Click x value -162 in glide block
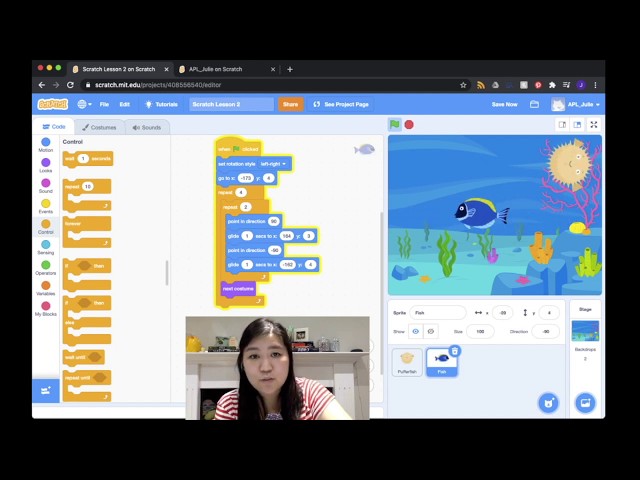 (x=288, y=265)
